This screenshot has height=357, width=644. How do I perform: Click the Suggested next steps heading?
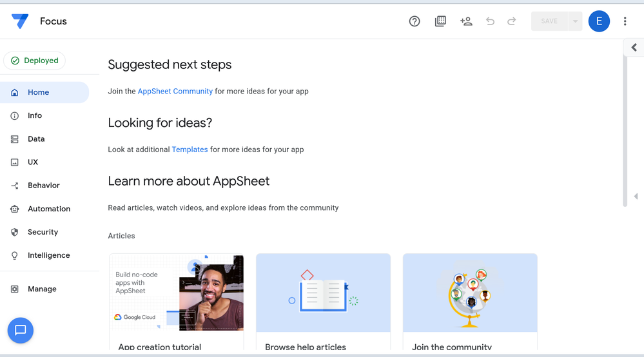pyautogui.click(x=170, y=64)
